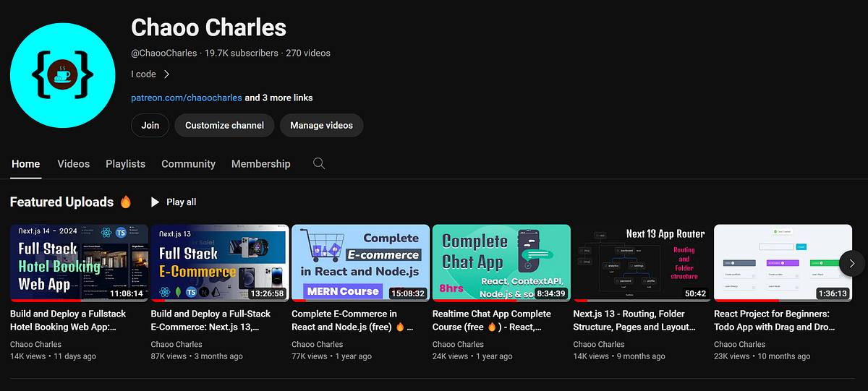Click the Manage videos button

(x=322, y=125)
